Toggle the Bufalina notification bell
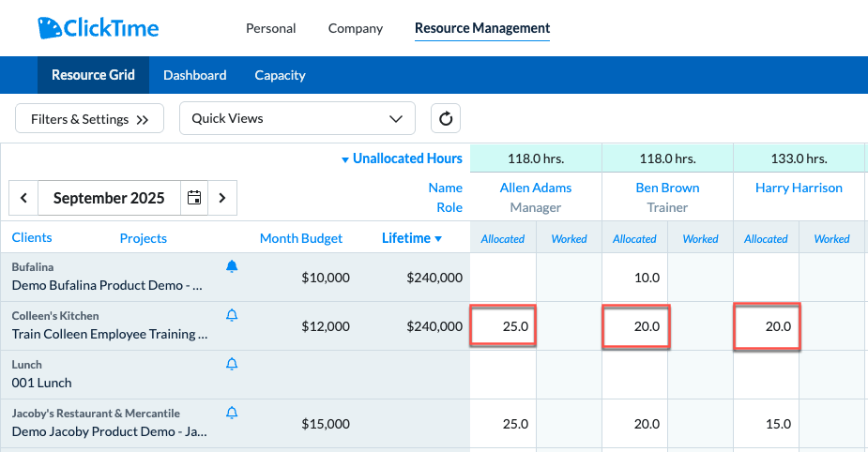 click(x=232, y=266)
